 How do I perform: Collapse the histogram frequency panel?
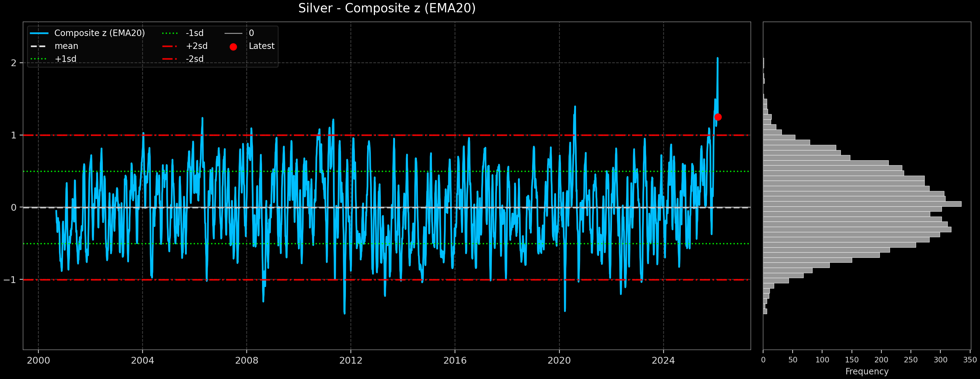[867, 190]
